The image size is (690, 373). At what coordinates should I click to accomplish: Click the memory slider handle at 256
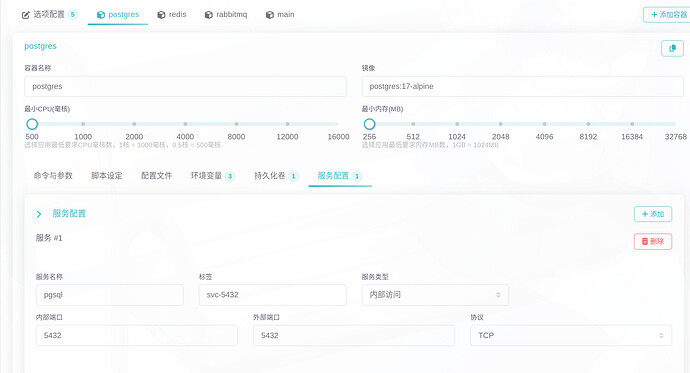[x=370, y=124]
